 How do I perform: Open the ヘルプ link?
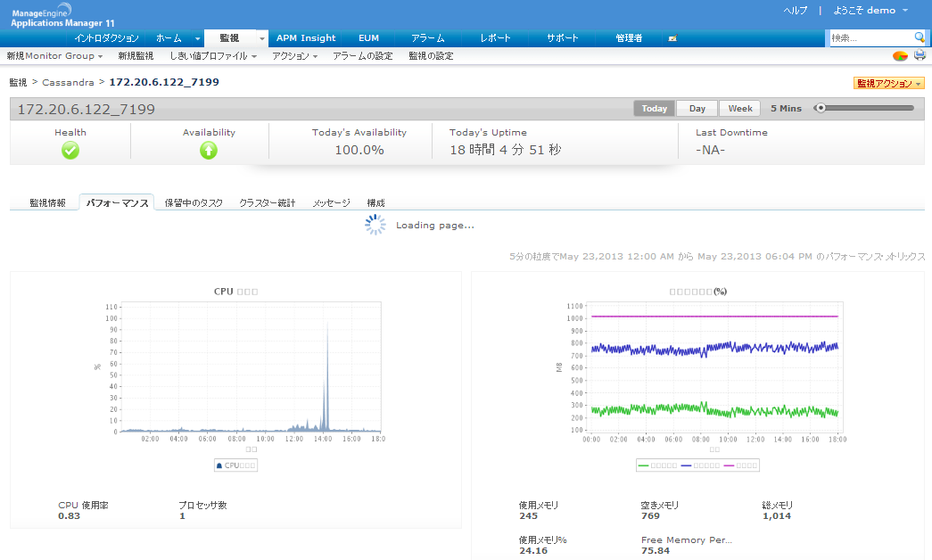pos(795,11)
